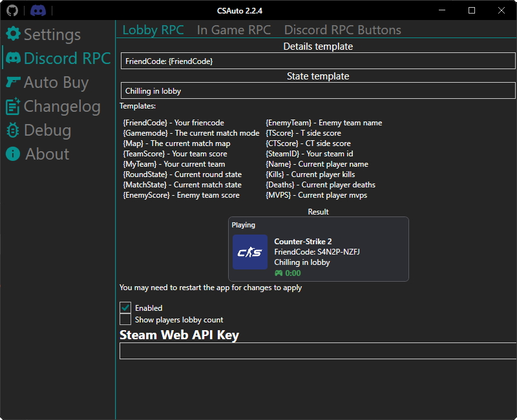Image resolution: width=517 pixels, height=420 pixels.
Task: Open the Changelog section
Action: click(x=62, y=106)
